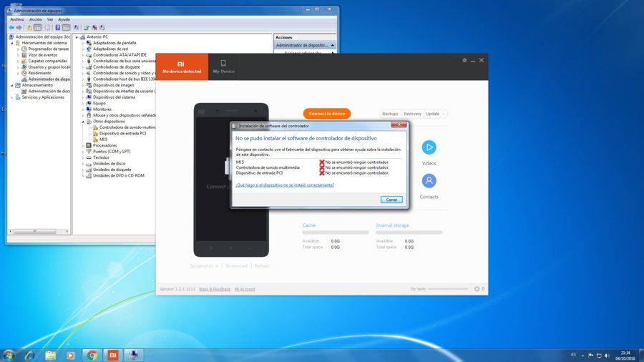This screenshot has width=644, height=362.
Task: Collapse Herramientas del sistema node
Action: pos(12,43)
